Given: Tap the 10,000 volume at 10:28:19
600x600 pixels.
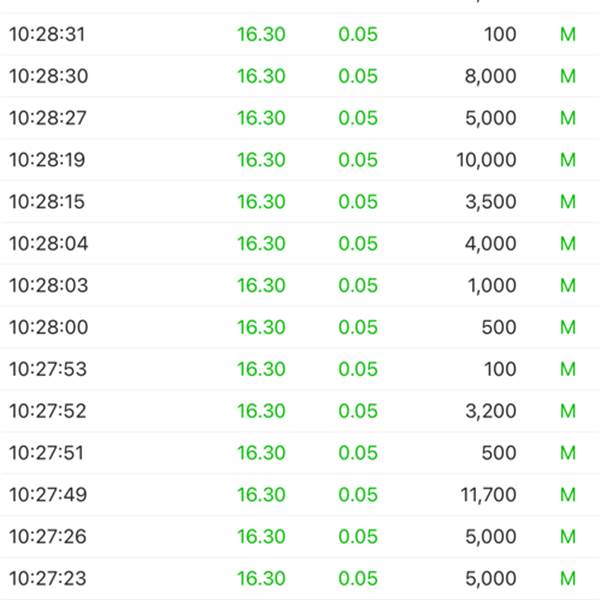Looking at the screenshot, I should click(x=486, y=160).
